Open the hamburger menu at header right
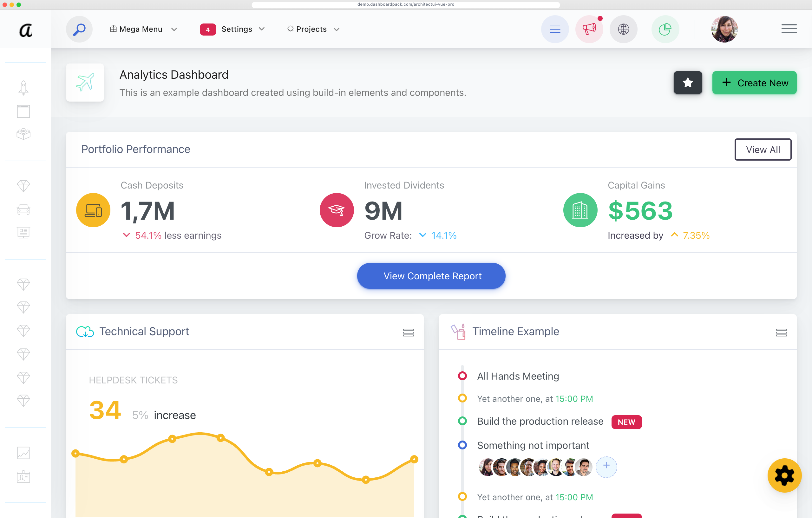 pyautogui.click(x=789, y=29)
